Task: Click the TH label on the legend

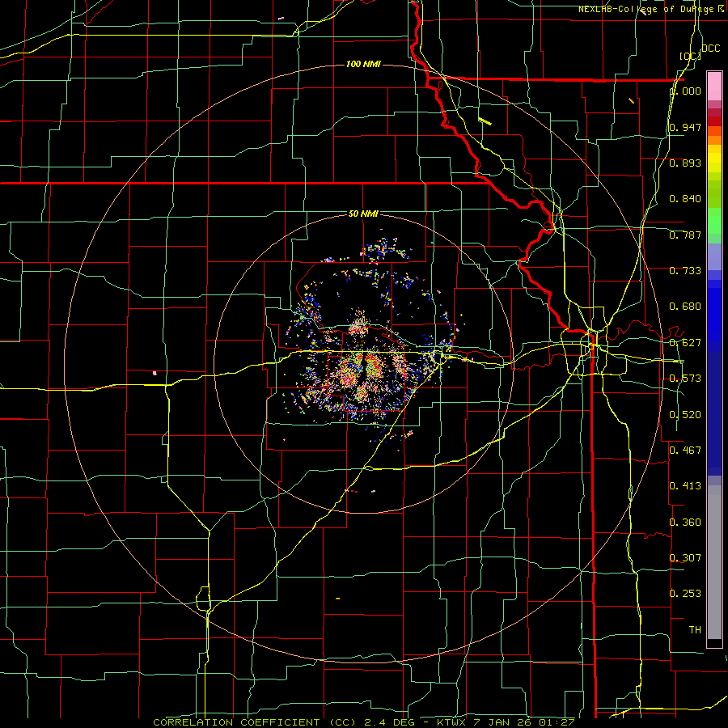Action: pos(695,629)
